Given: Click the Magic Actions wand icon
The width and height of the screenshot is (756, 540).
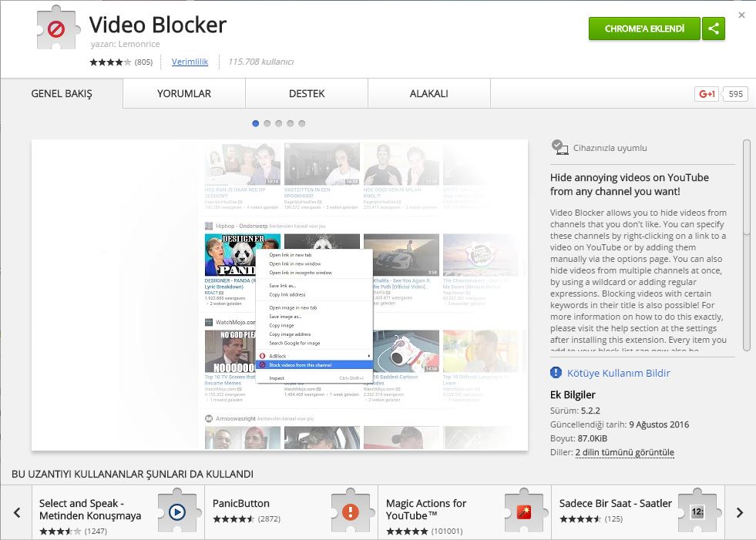Looking at the screenshot, I should (524, 511).
